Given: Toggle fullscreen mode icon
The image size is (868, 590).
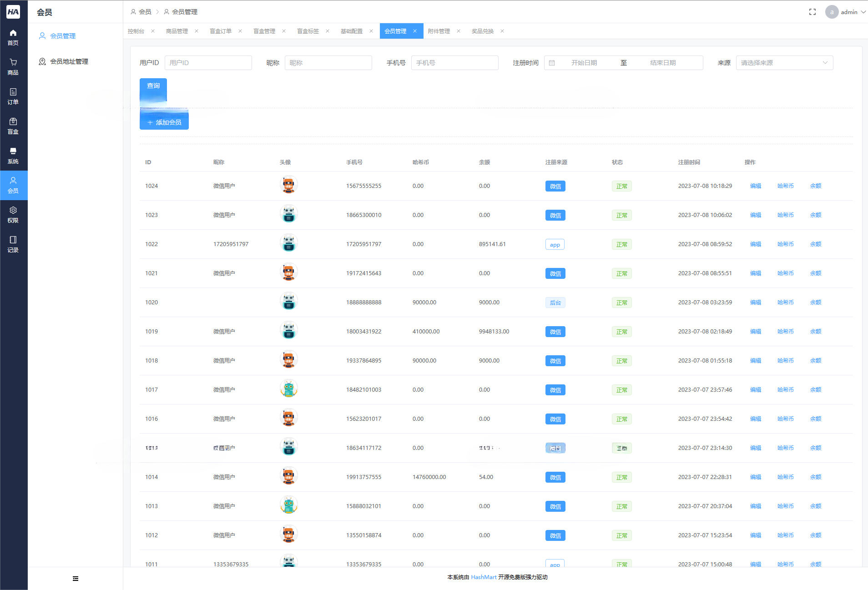Looking at the screenshot, I should click(x=812, y=12).
